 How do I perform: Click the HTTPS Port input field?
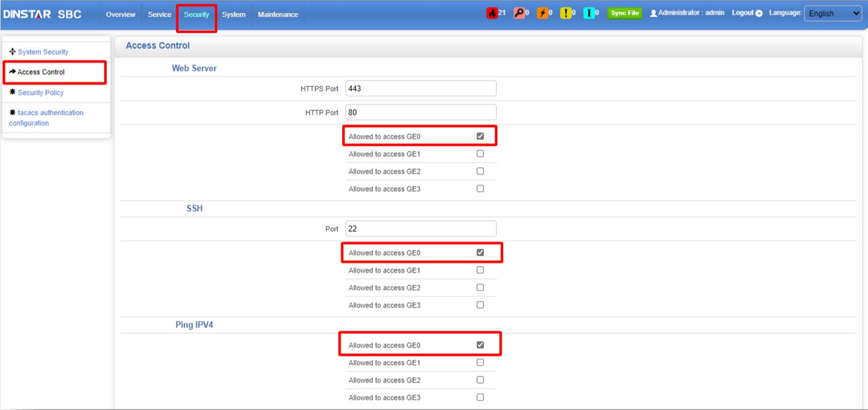[x=421, y=88]
